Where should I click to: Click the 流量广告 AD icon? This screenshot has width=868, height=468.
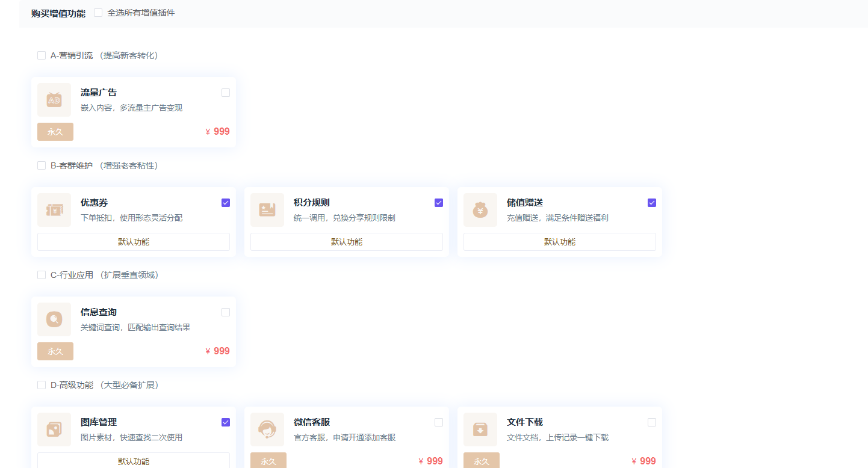click(x=54, y=100)
